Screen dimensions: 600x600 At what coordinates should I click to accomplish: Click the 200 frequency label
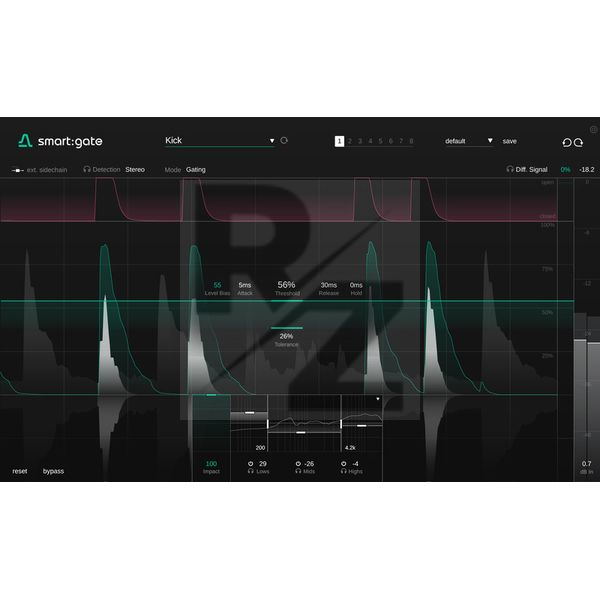(260, 448)
